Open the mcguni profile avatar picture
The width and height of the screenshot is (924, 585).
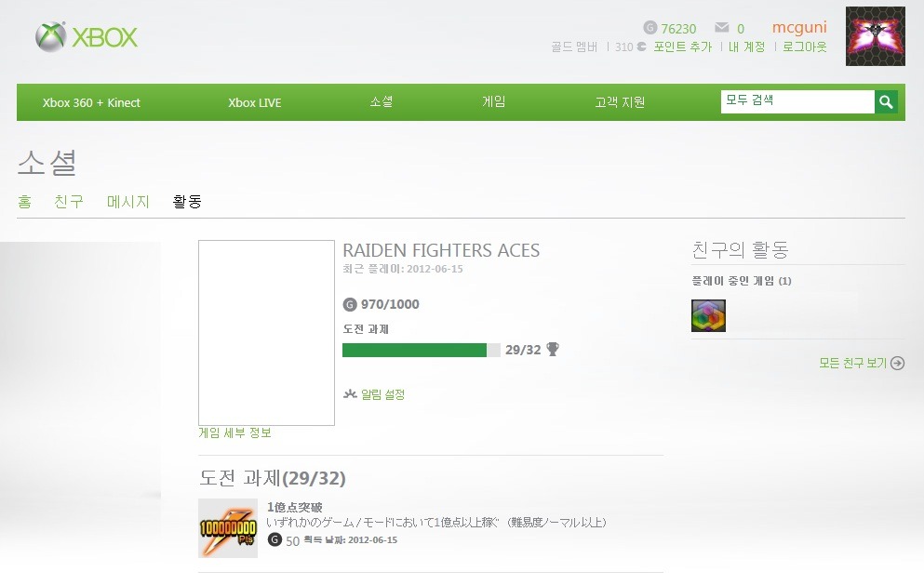tap(875, 36)
